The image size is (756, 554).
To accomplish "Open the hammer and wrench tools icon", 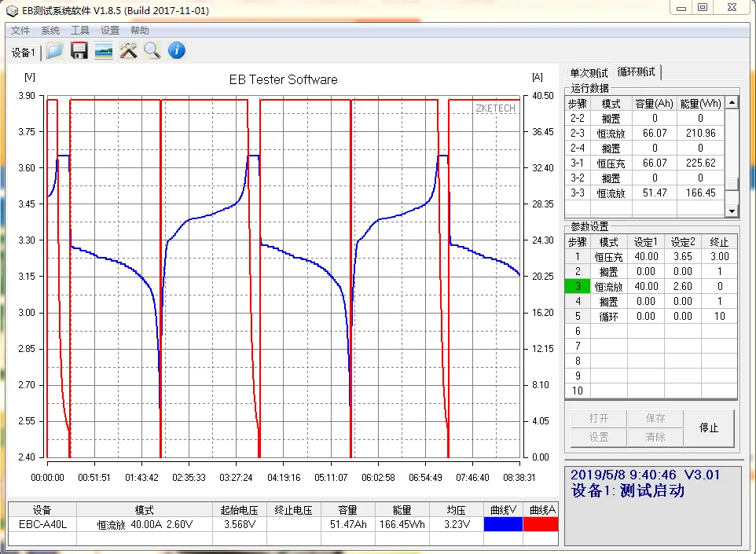I will point(128,51).
